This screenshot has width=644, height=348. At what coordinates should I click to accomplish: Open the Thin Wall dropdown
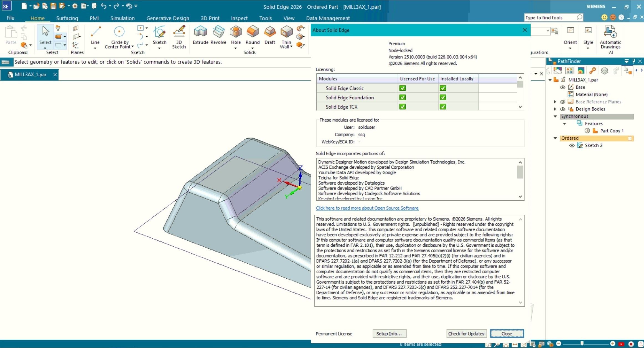click(x=291, y=47)
